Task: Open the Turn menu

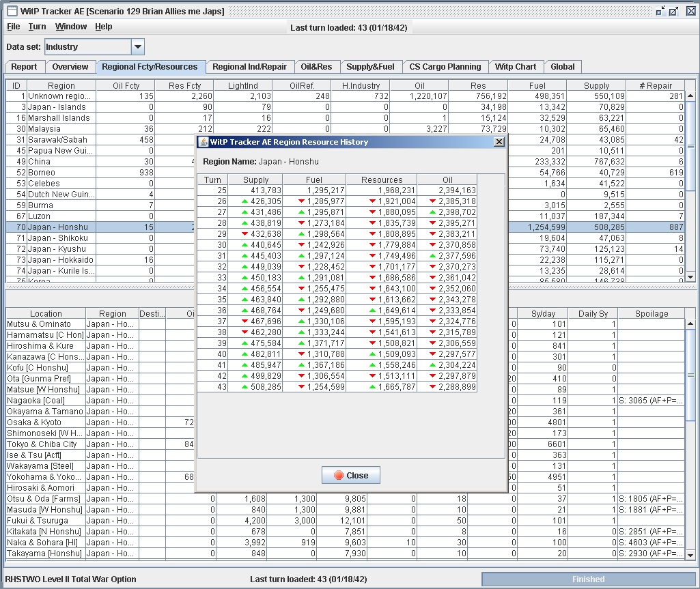Action: (x=37, y=27)
